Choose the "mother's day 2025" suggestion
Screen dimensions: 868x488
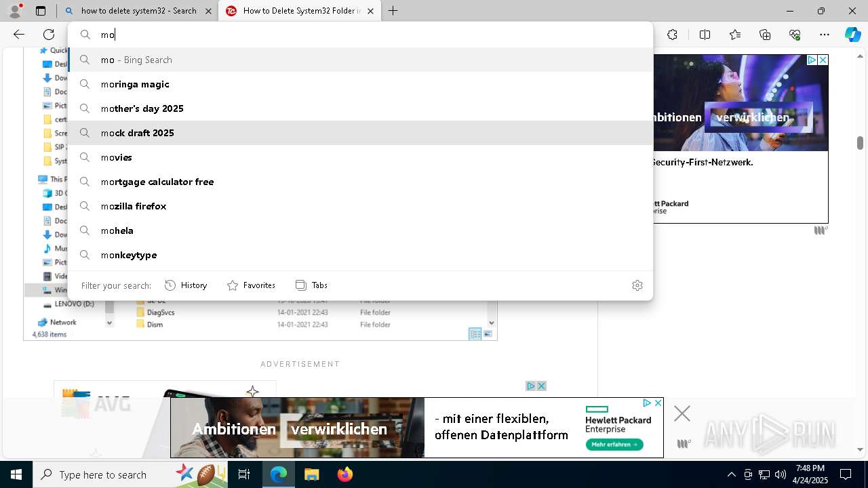360,108
